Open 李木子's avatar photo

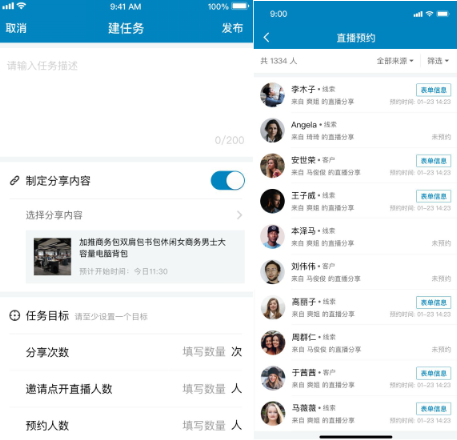pos(272,95)
